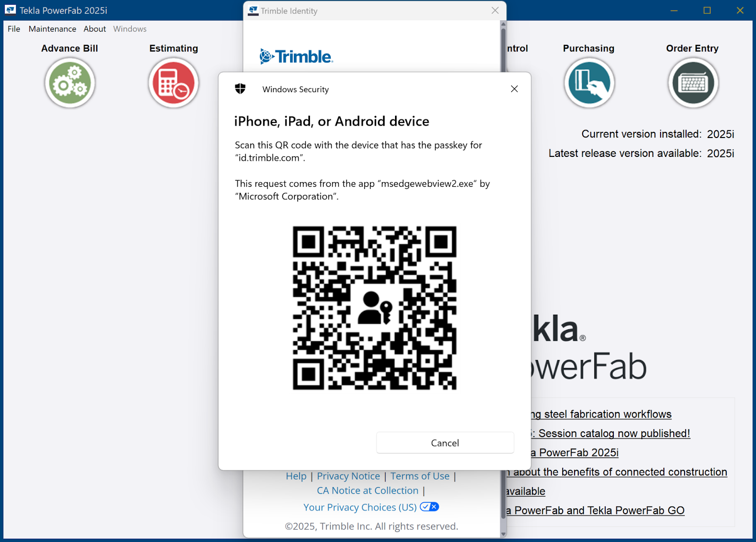Cancel the passkey QR code prompt
The height and width of the screenshot is (542, 756).
point(445,443)
